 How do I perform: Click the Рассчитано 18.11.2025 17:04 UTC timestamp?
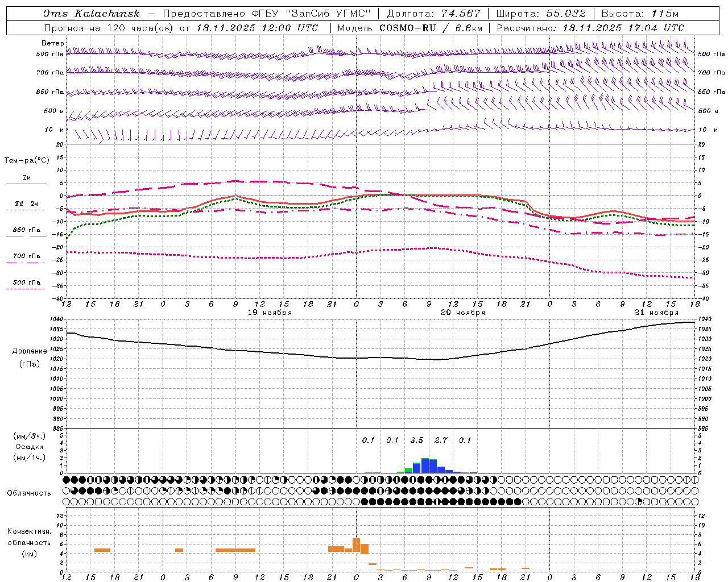tap(590, 28)
